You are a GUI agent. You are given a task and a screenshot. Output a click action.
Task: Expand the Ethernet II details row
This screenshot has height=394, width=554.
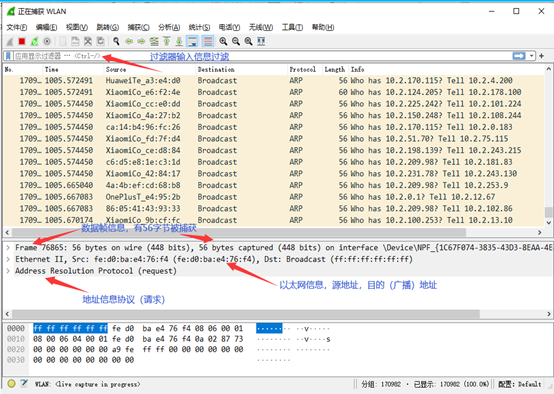(x=8, y=259)
